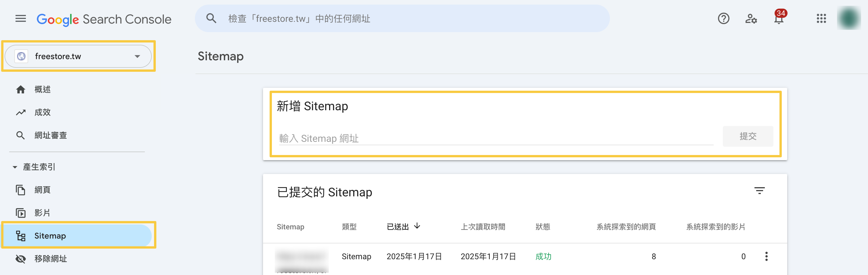Click the discovered videos value 0
This screenshot has height=275, width=868.
(x=743, y=257)
